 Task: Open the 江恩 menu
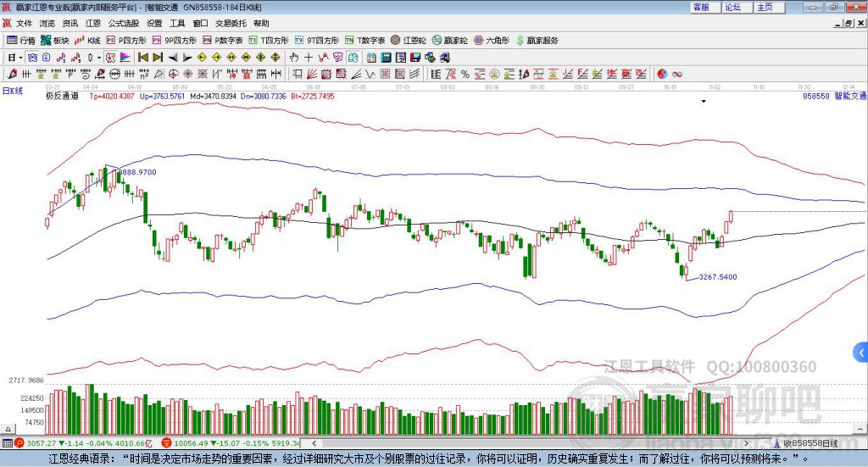[x=93, y=24]
